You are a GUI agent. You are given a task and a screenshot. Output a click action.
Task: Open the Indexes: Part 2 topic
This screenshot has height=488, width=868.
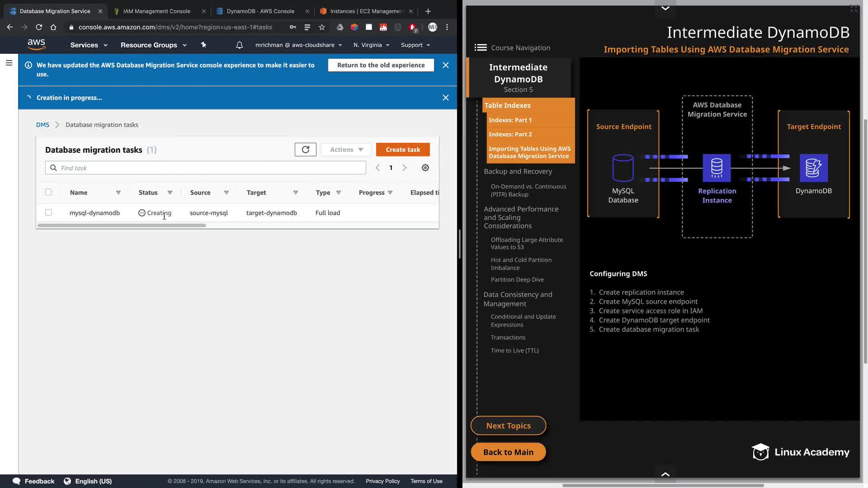pos(510,134)
